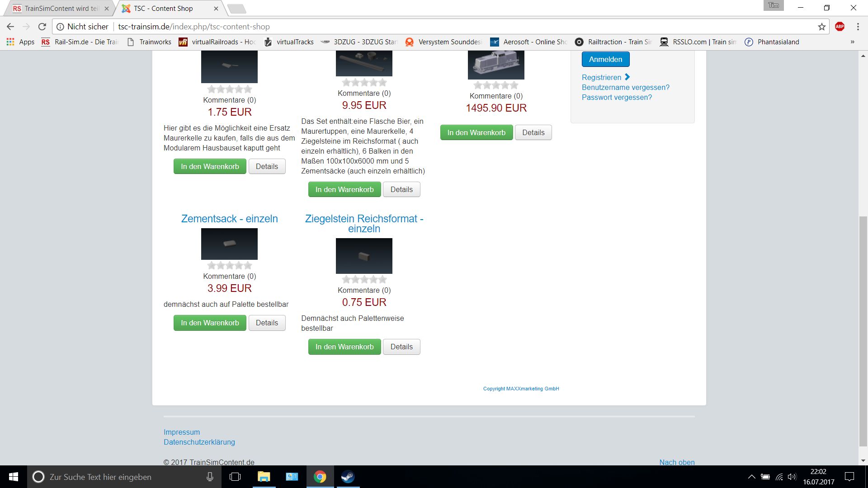Viewport: 868px width, 488px height.
Task: Click the Task View taskbar icon
Action: click(235, 477)
